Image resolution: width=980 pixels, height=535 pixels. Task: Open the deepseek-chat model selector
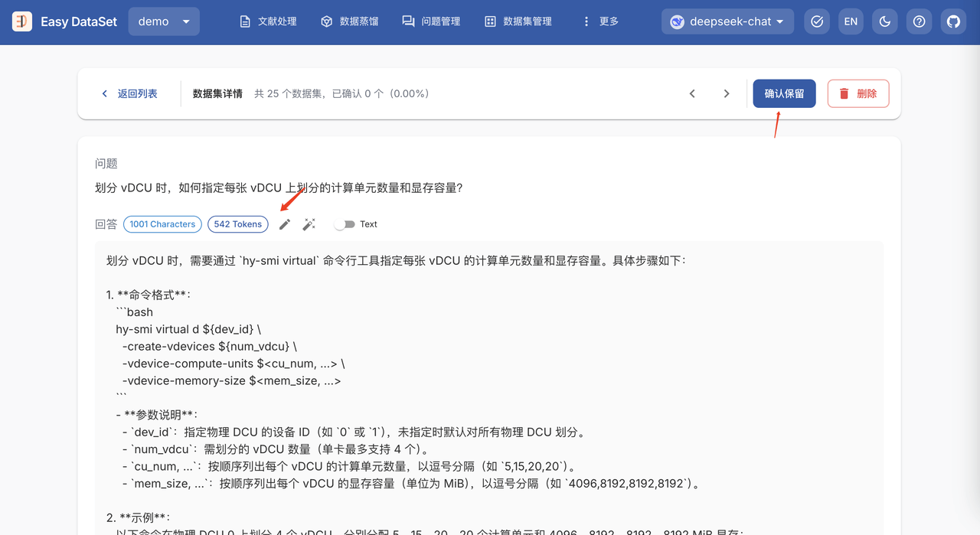tap(727, 21)
